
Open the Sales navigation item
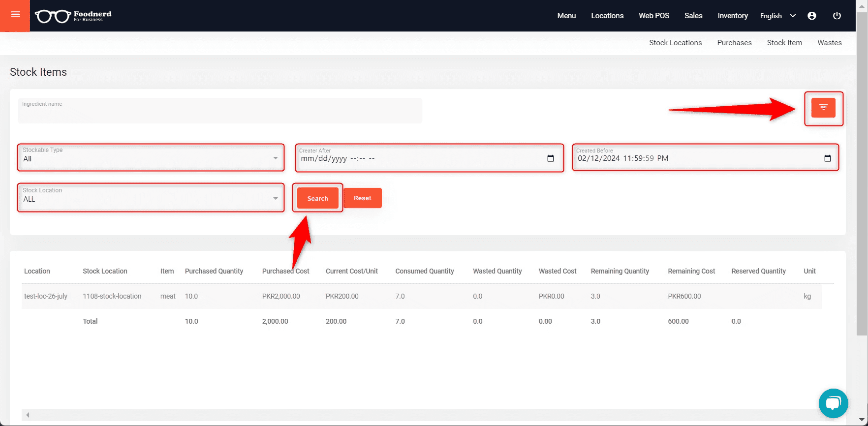point(693,16)
